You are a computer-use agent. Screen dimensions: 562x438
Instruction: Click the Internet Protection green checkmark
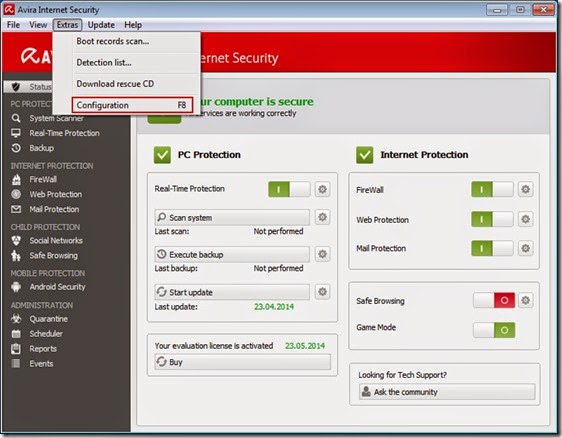365,155
